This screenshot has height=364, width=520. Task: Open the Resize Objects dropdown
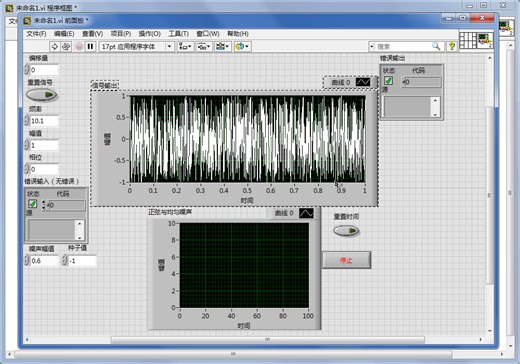222,46
